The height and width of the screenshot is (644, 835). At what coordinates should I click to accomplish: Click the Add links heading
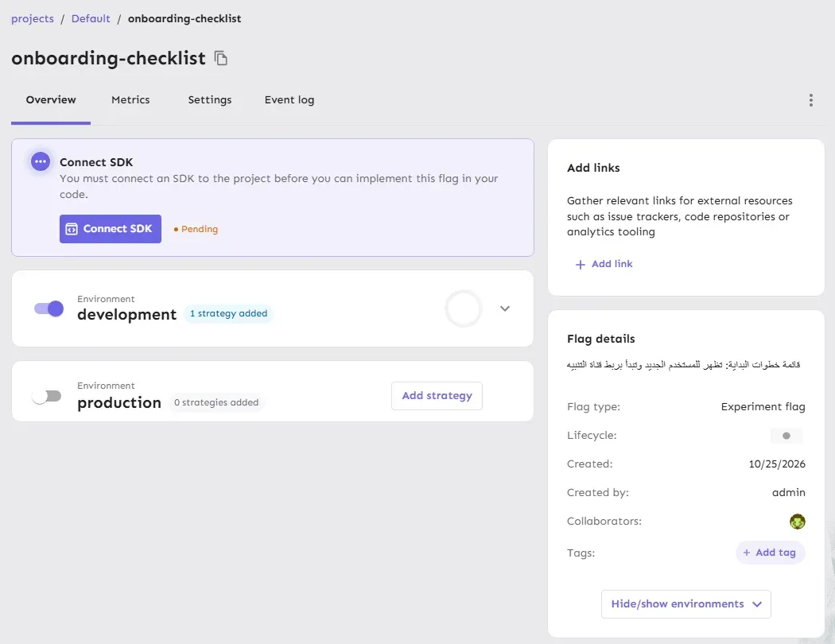tap(593, 169)
